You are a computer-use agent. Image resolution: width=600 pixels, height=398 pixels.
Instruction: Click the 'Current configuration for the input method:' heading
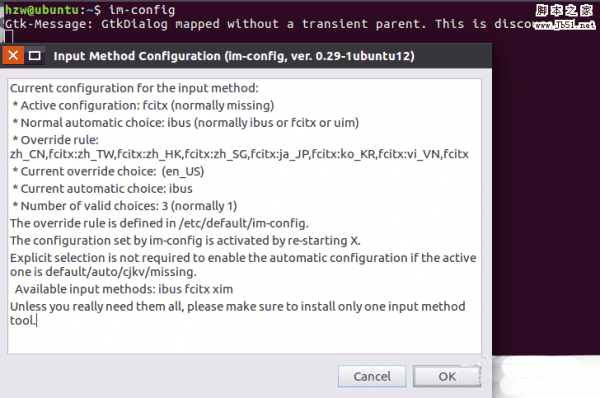134,88
